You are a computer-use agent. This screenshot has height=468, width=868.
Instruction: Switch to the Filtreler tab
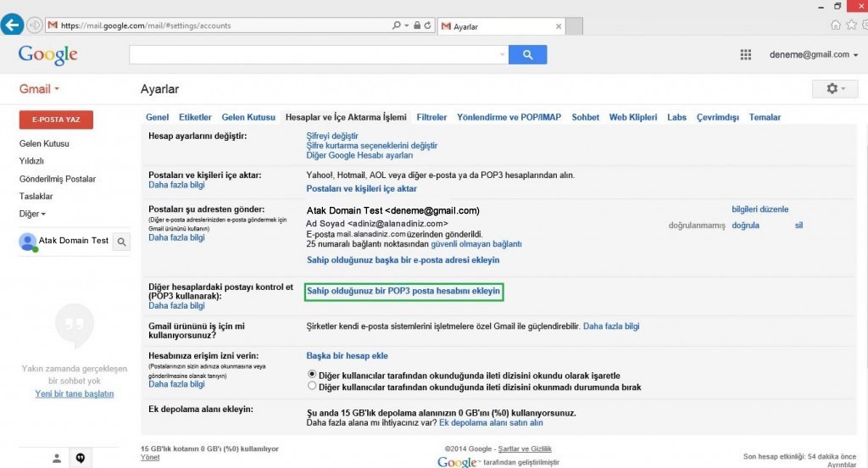(431, 117)
